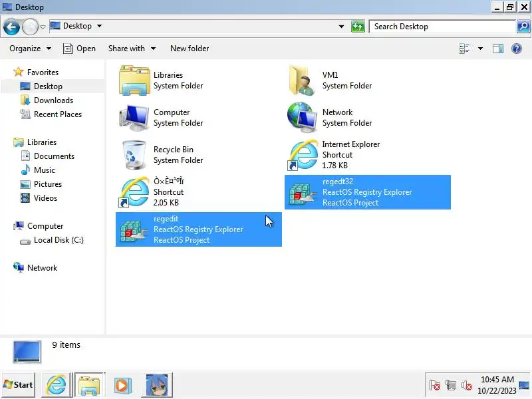The height and width of the screenshot is (399, 532).
Task: Select the regedit Registry Explorer icon
Action: pyautogui.click(x=134, y=231)
